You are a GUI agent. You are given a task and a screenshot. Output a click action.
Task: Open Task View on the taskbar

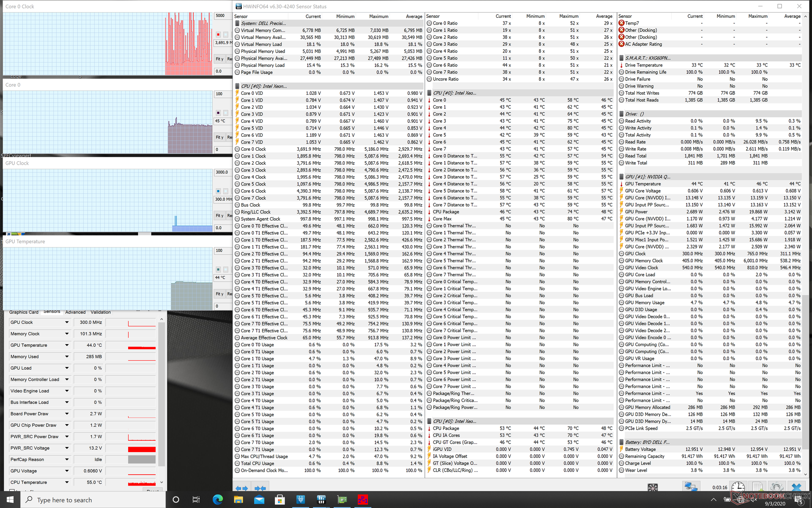point(196,500)
